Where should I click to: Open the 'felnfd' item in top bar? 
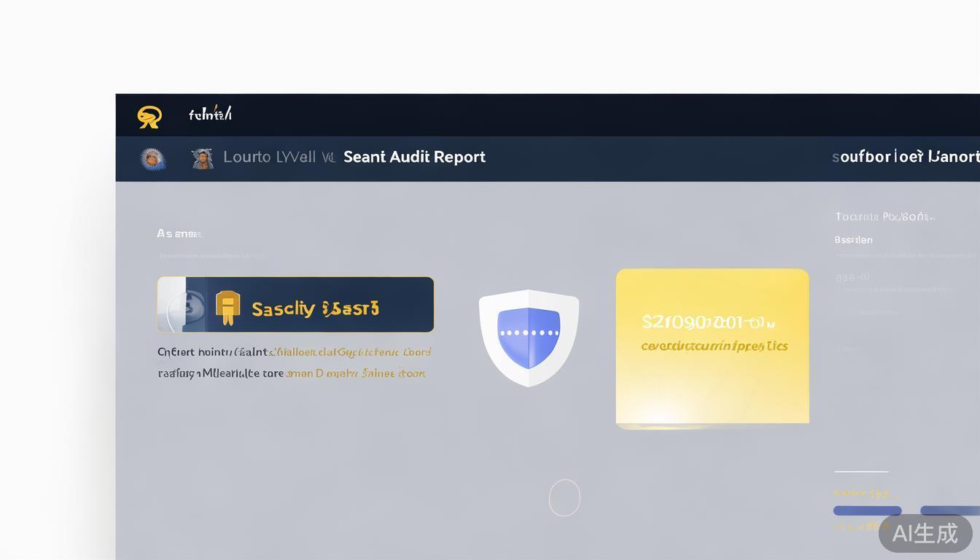point(210,114)
